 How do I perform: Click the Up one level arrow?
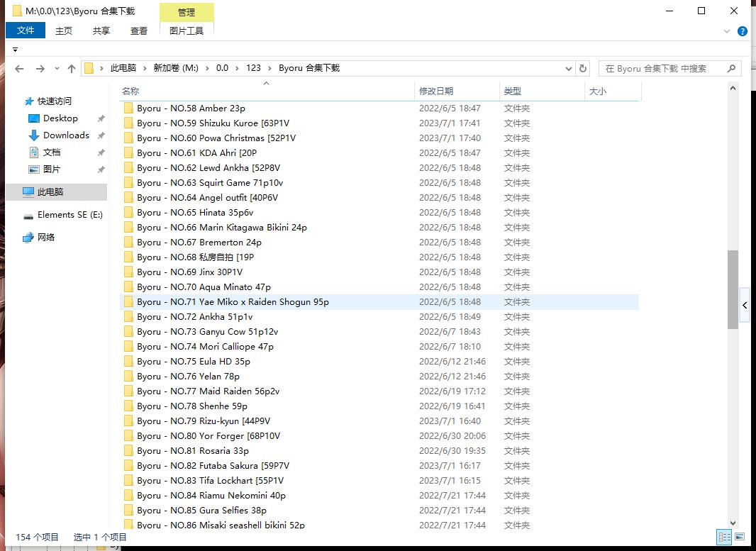tap(72, 69)
